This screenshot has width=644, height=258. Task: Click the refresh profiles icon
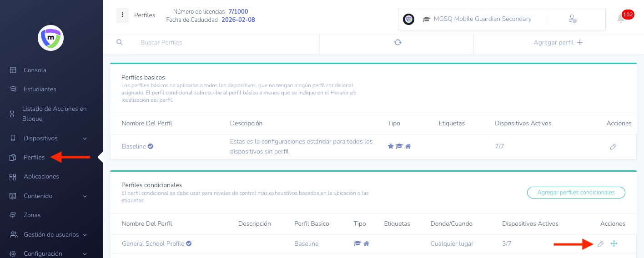[397, 42]
